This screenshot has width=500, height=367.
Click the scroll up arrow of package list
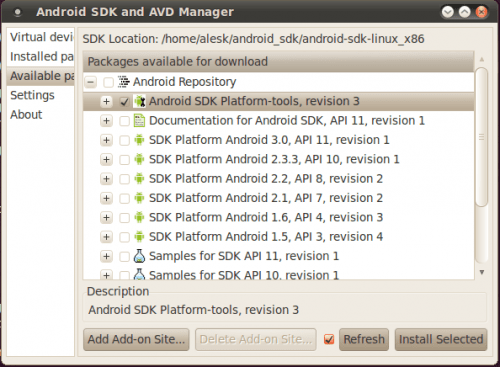[482, 59]
